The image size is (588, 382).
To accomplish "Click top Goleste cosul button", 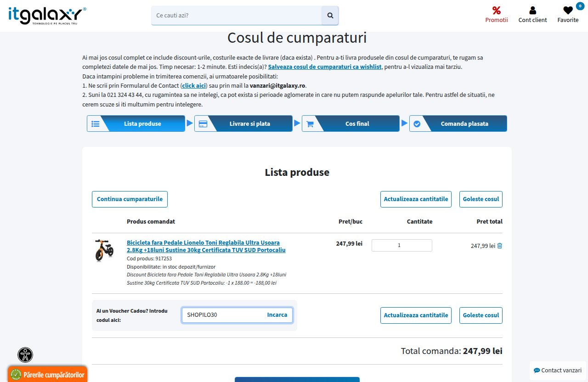I will point(481,199).
